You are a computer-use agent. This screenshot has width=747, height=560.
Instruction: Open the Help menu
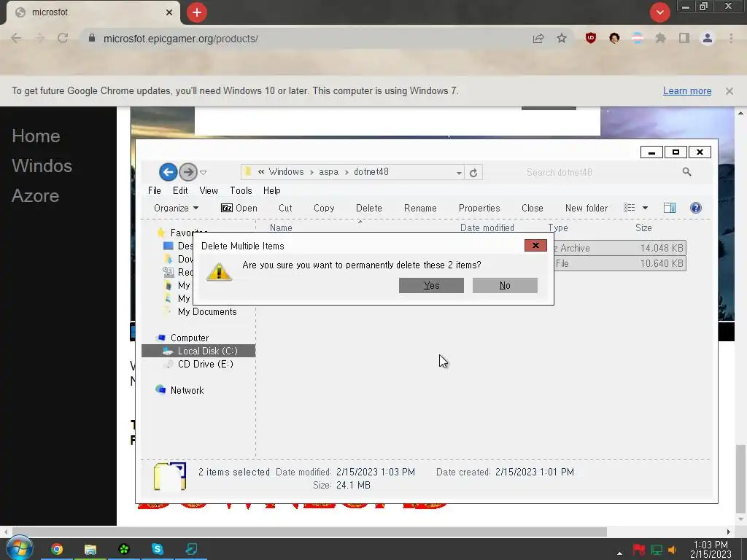(272, 190)
